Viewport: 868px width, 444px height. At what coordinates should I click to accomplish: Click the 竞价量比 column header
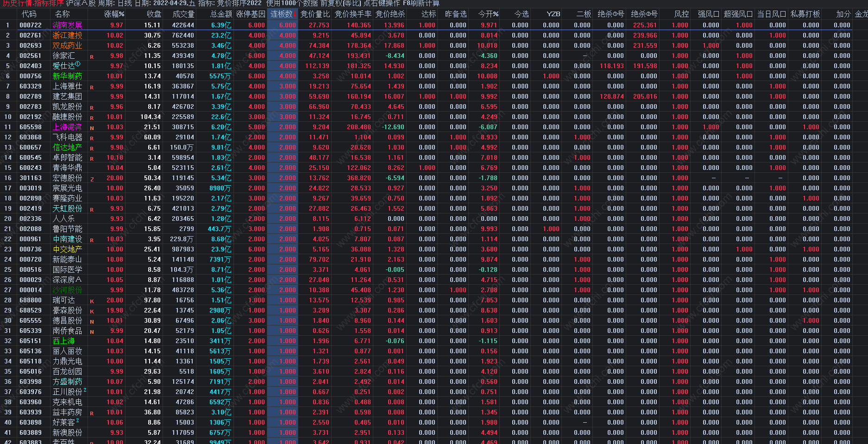click(315, 14)
